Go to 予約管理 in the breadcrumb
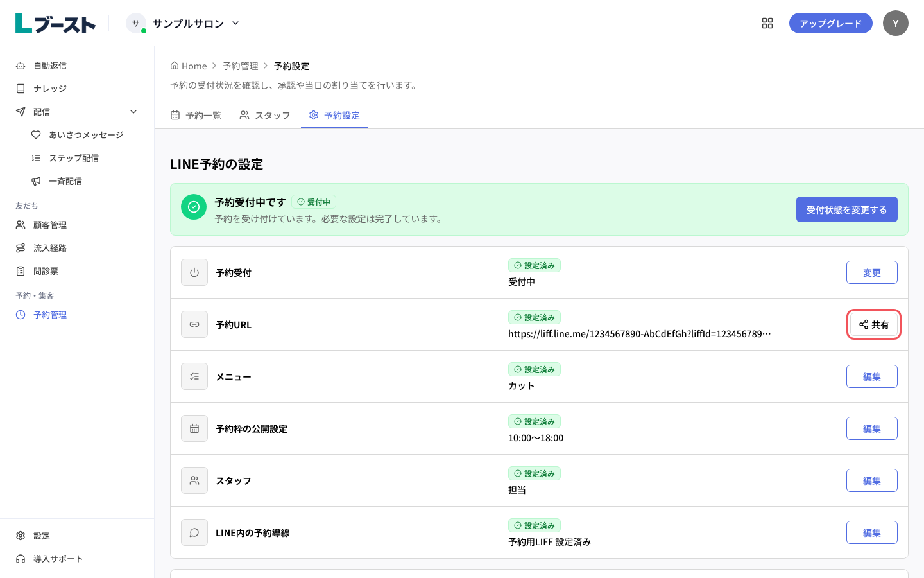Image resolution: width=924 pixels, height=578 pixels. pyautogui.click(x=240, y=66)
